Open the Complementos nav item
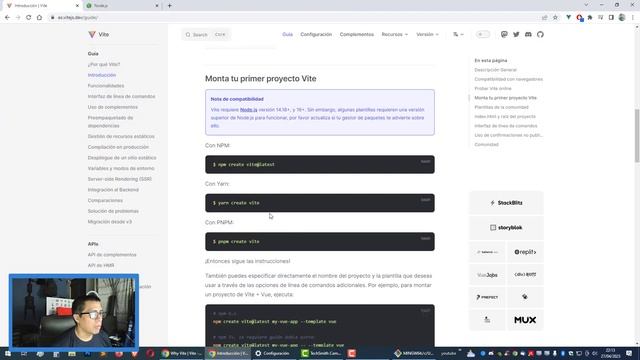Screen dimensions: 640x360 [356, 34]
